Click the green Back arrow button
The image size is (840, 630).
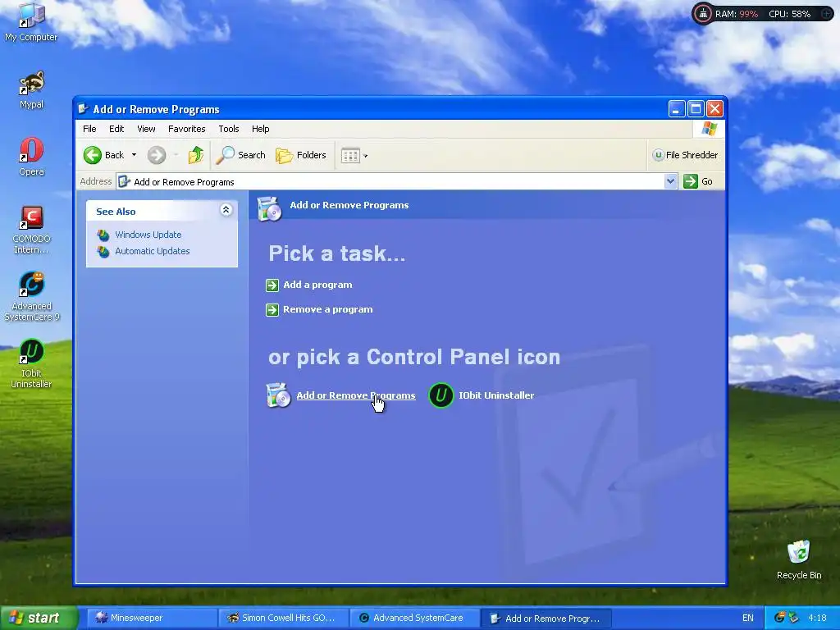(93, 155)
